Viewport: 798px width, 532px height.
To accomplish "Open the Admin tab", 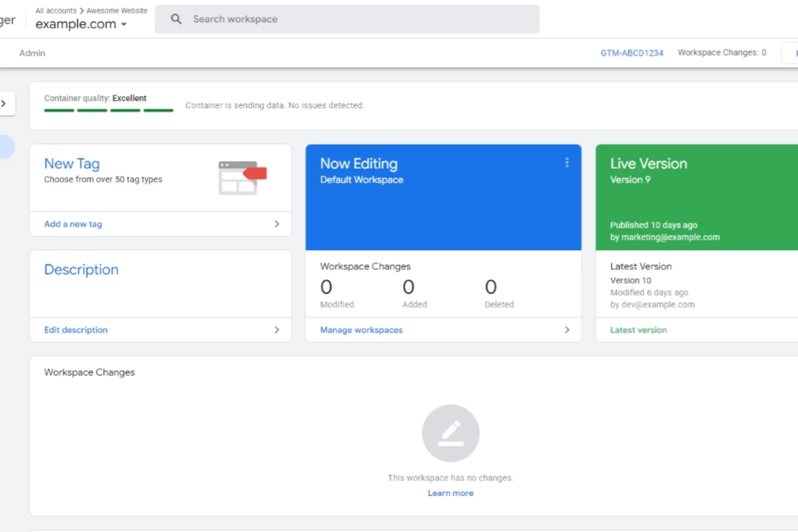I will [32, 53].
